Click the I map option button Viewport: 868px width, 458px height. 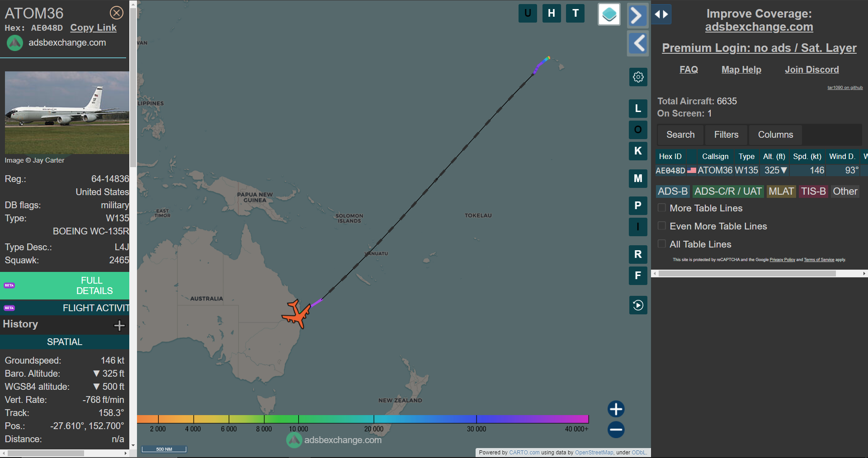click(638, 227)
